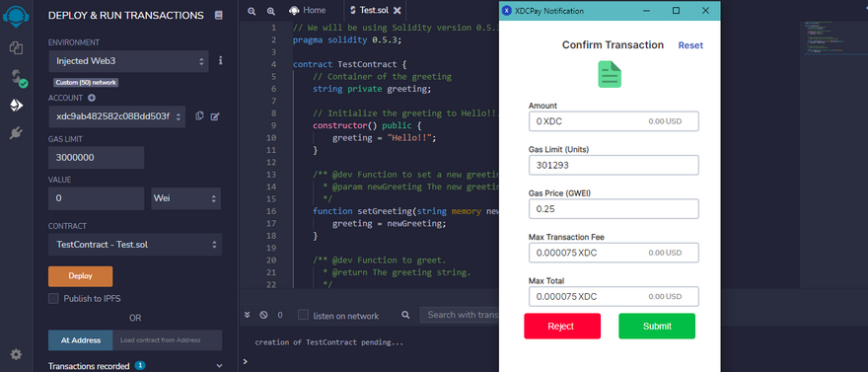Switch to Home tab
The height and width of the screenshot is (372, 868).
[308, 10]
